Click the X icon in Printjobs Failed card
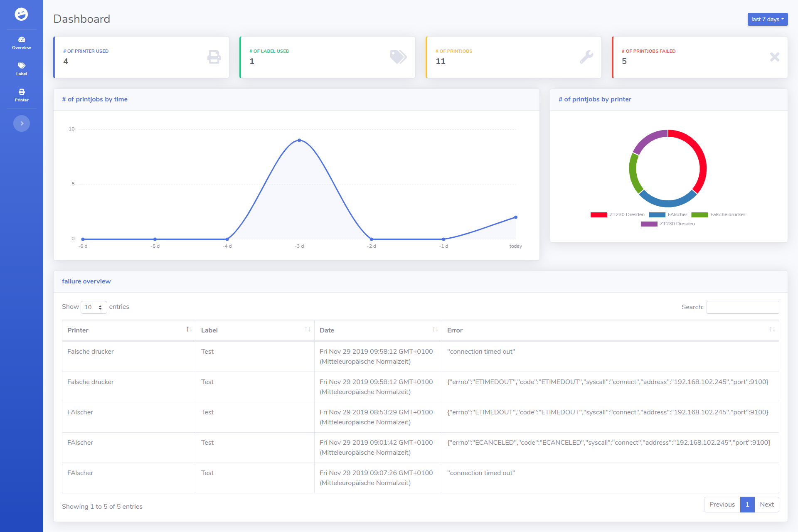The image size is (798, 532). click(774, 57)
